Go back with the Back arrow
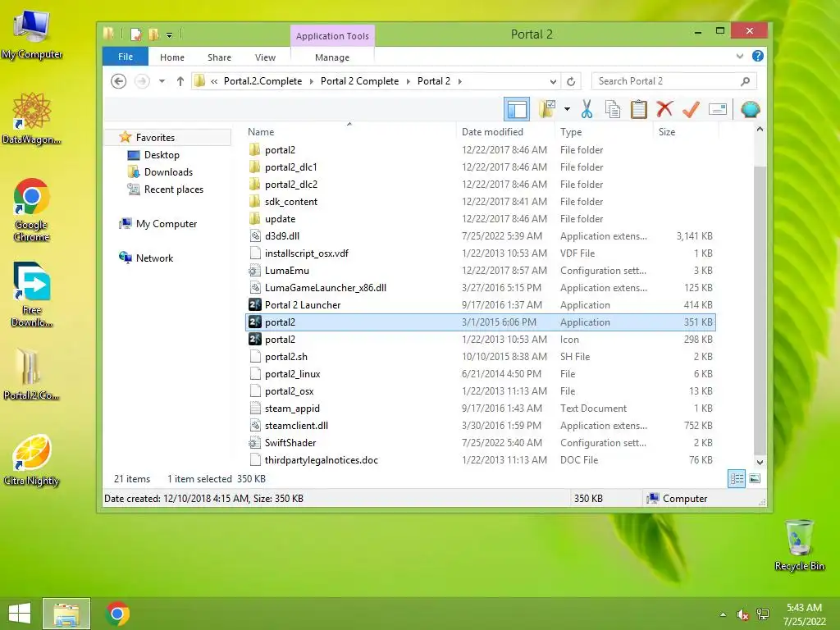The height and width of the screenshot is (630, 840). click(118, 81)
